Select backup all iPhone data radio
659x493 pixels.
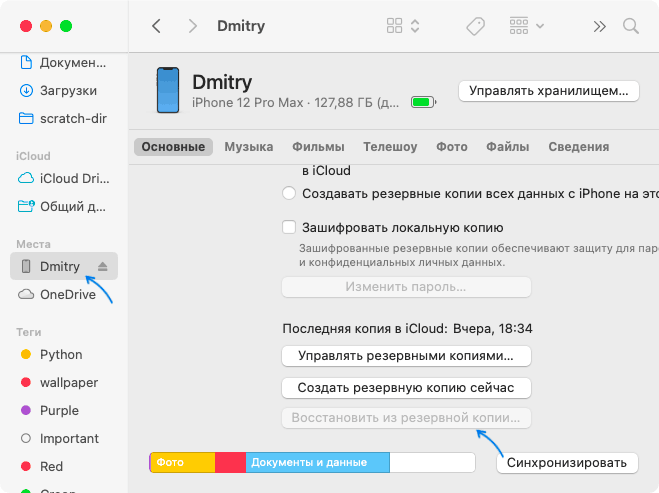pyautogui.click(x=289, y=193)
